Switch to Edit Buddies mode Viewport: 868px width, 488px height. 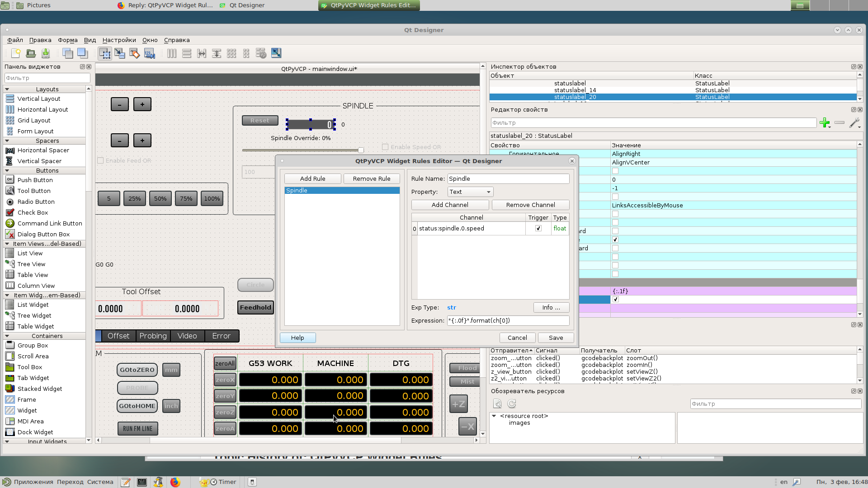(x=135, y=53)
